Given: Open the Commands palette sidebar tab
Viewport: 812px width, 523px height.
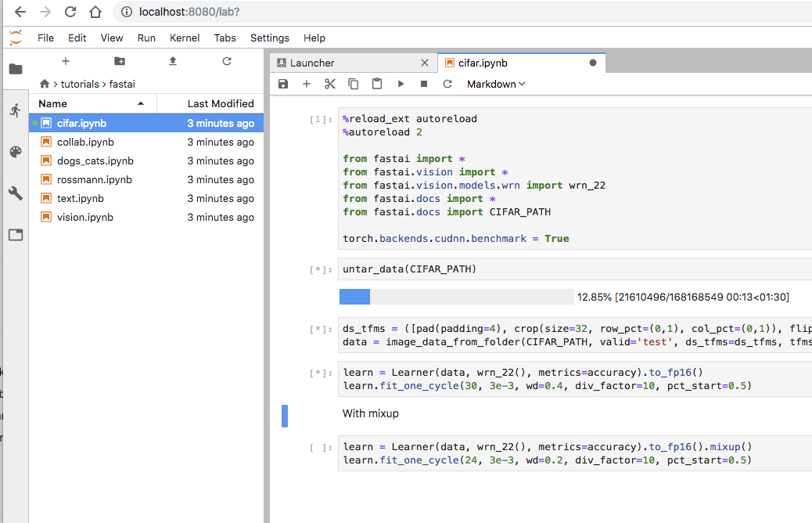Looking at the screenshot, I should click(16, 152).
